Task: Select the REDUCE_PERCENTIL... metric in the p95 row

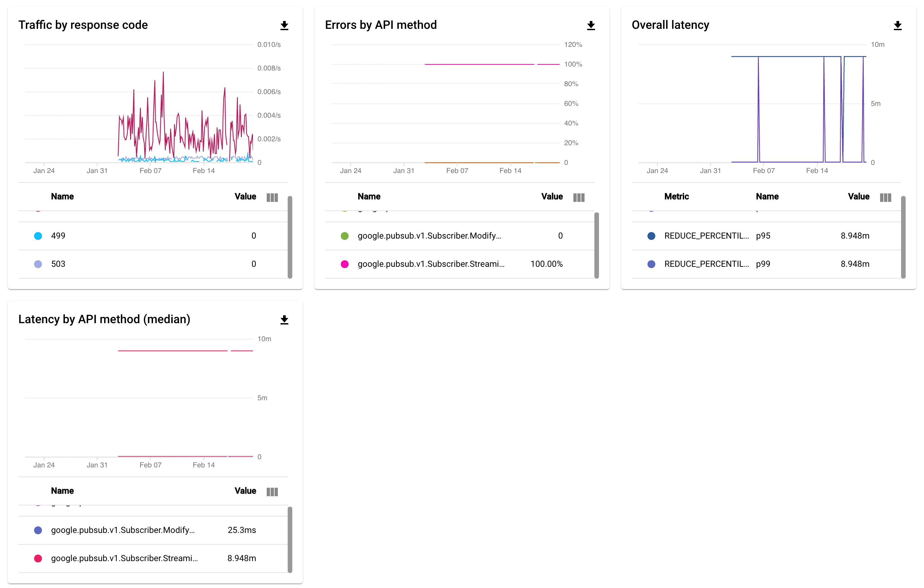Action: click(706, 236)
